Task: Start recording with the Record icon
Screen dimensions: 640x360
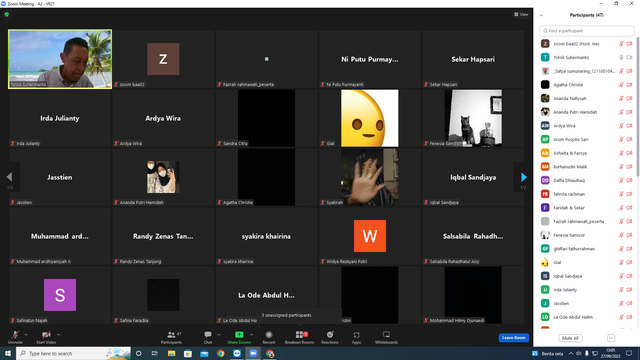Action: [269, 335]
